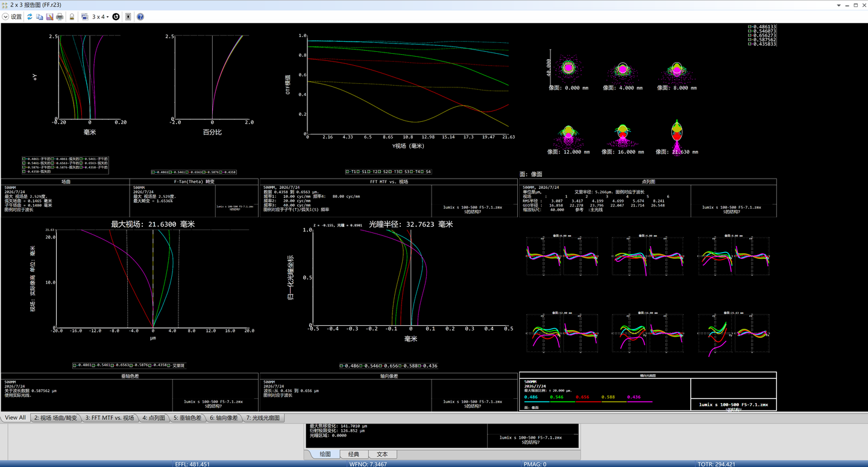Screen dimensions: 868x467
Task: Click the 垂轴色差 panel title
Action: pos(130,376)
